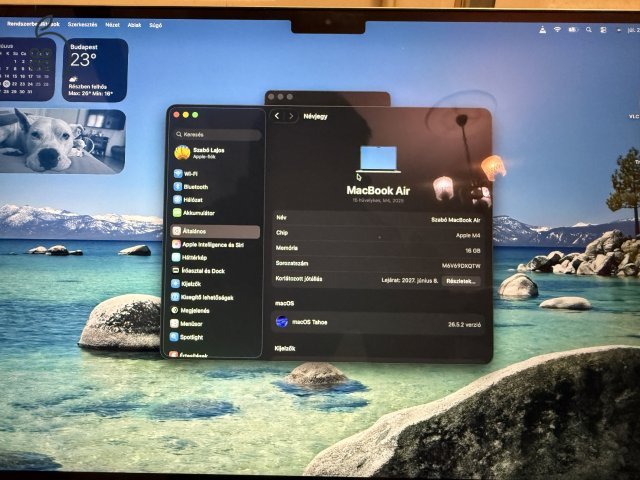Open Control Center from the menu bar
Image resolution: width=640 pixels, height=480 pixels.
tap(603, 30)
